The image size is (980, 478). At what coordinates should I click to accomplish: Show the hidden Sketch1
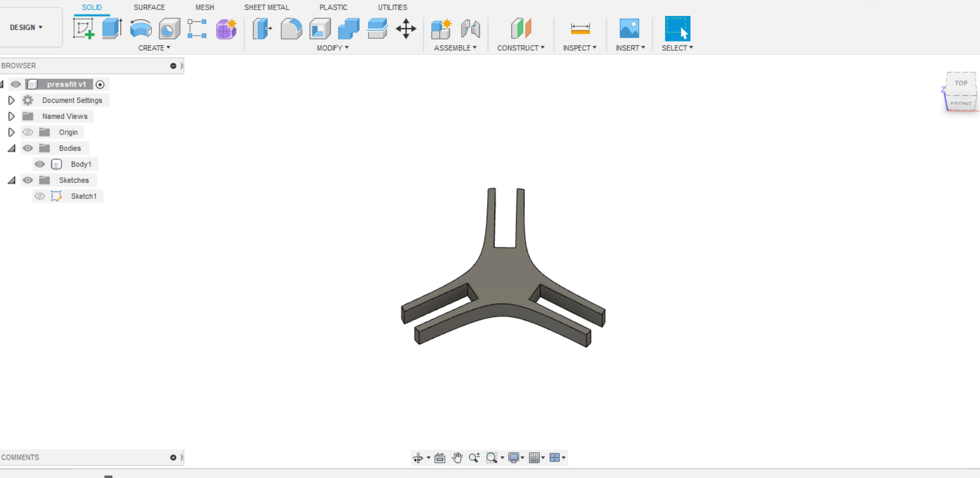point(40,196)
